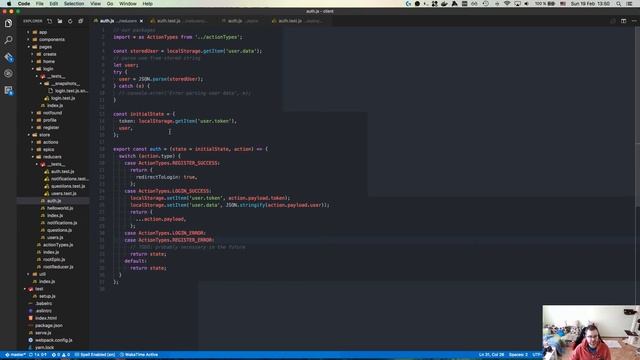Open the Source Control view
The width and height of the screenshot is (640, 360).
pos(8,57)
